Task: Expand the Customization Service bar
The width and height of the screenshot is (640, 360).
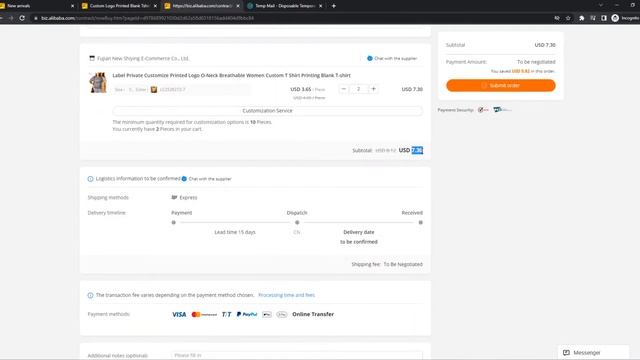Action: (x=267, y=111)
